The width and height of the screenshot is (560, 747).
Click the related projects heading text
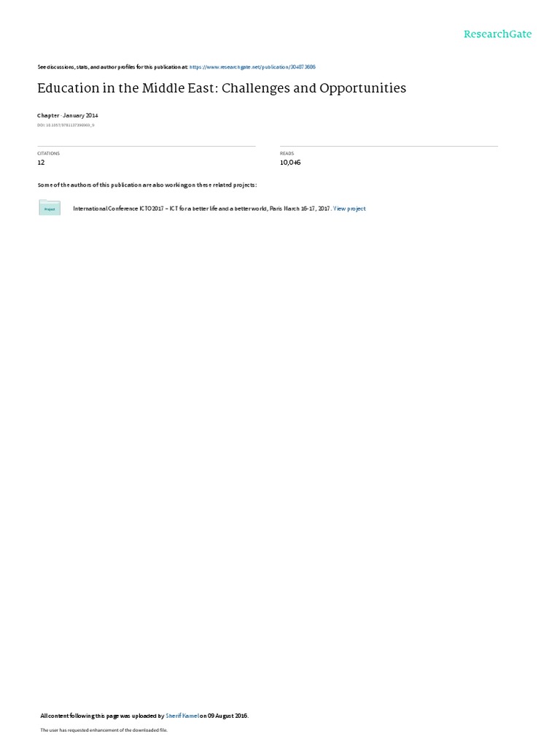147,185
